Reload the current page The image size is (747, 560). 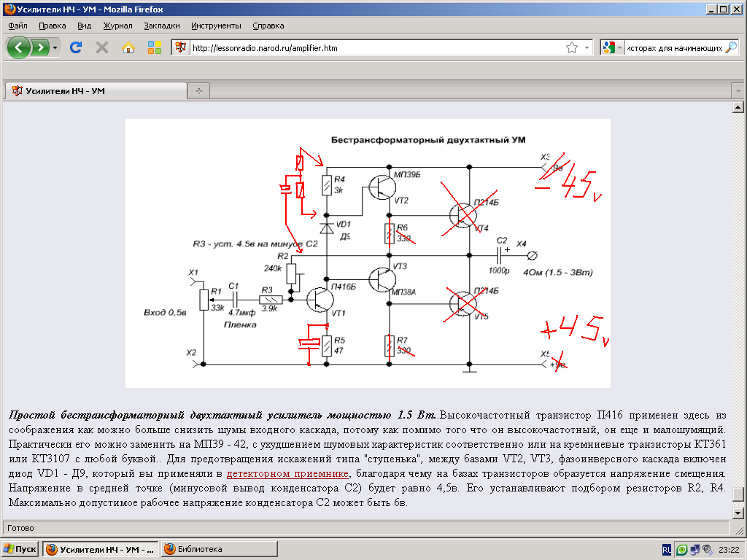point(75,48)
